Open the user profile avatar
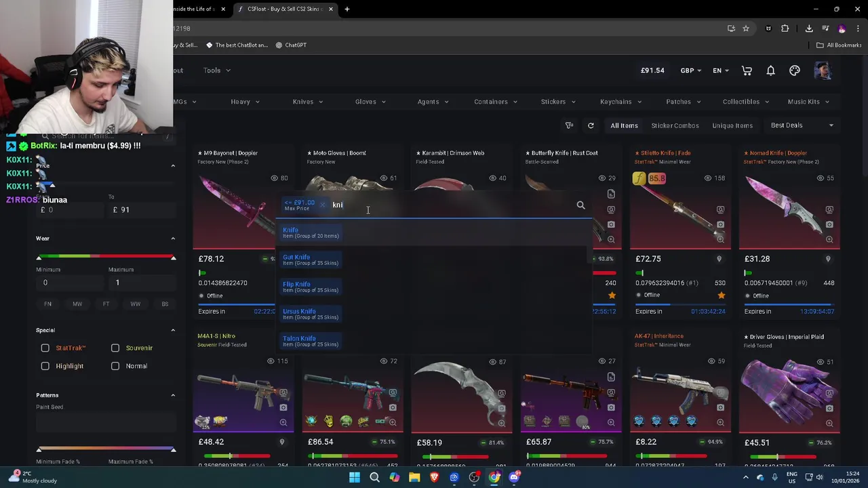The image size is (868, 488). point(823,70)
